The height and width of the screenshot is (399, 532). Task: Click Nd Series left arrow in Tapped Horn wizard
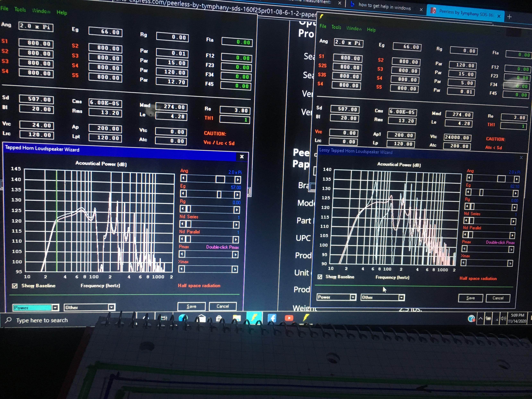click(182, 224)
